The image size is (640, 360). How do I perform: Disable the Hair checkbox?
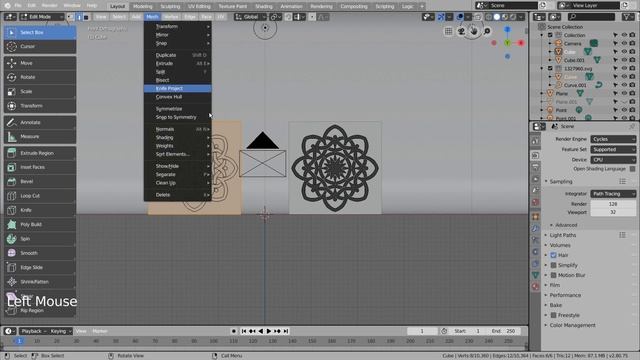pos(553,255)
